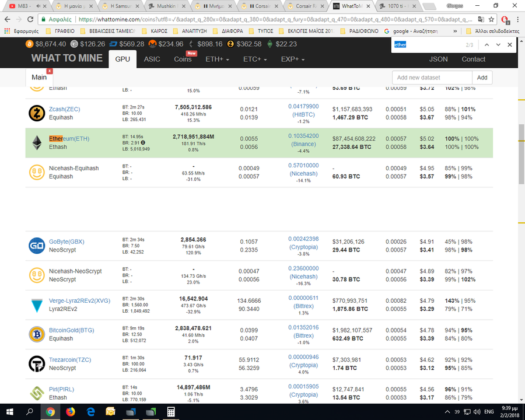The height and width of the screenshot is (420, 525).
Task: Go to next find result
Action: click(x=498, y=44)
